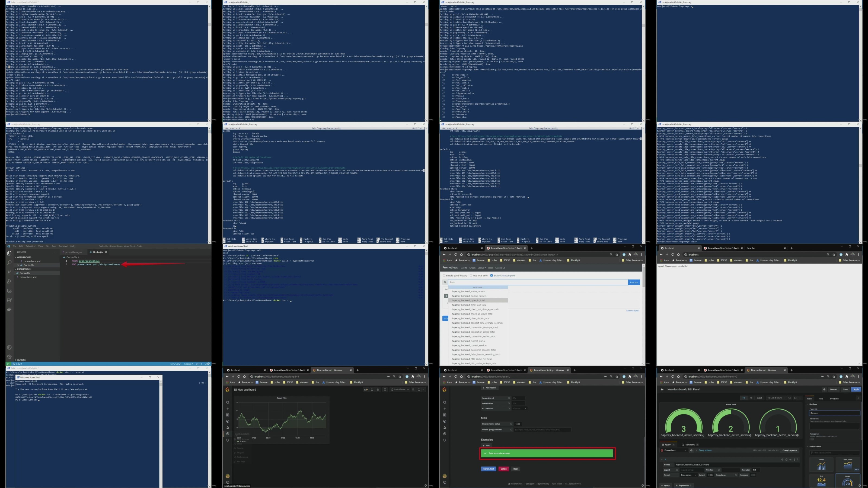
Task: Click the Remove Panel link in Prometheus
Action: click(x=632, y=310)
